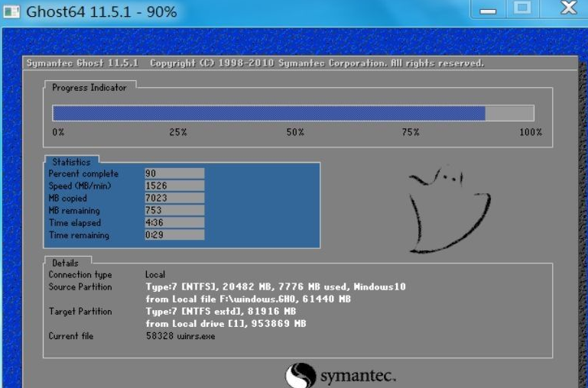The image size is (588, 388).
Task: Click '58328 winrs.exe' current file value
Action: (x=180, y=336)
